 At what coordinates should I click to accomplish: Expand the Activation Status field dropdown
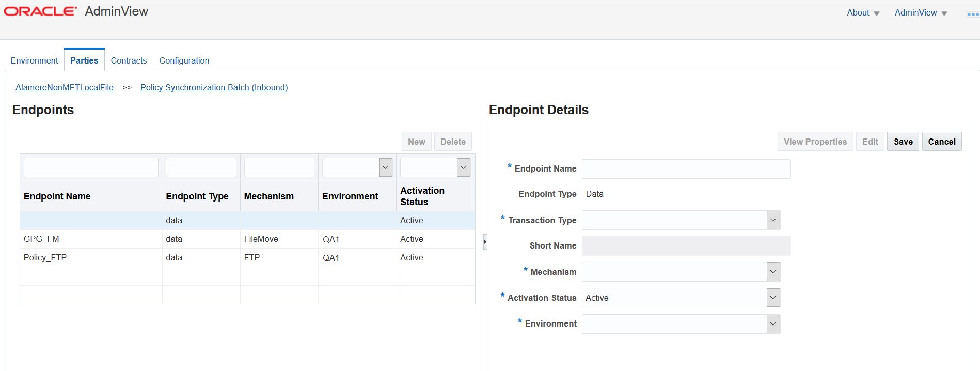773,298
